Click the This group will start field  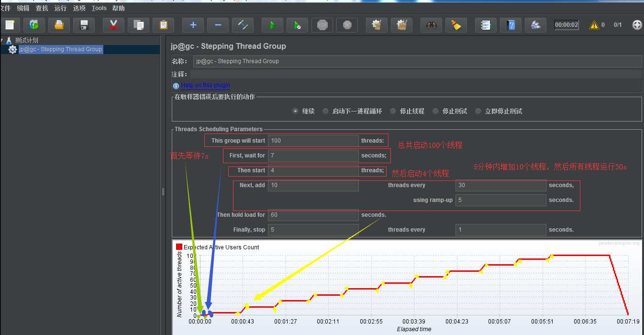coord(313,141)
